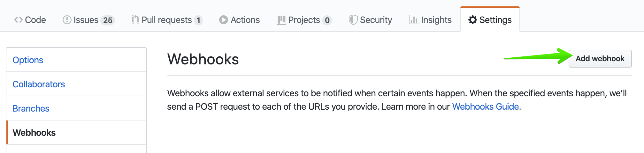The image size is (644, 153).
Task: Click the Issues exclamation circle icon
Action: [x=67, y=20]
